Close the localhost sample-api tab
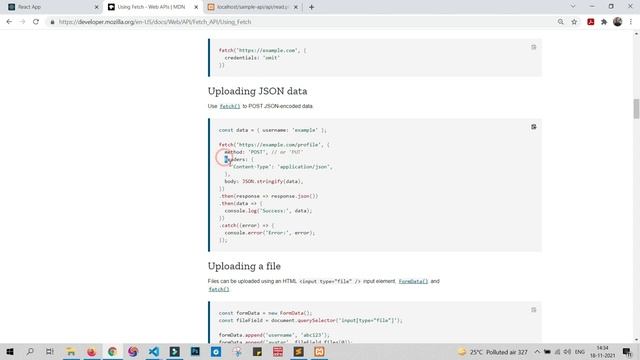The height and width of the screenshot is (360, 640). pyautogui.click(x=296, y=7)
